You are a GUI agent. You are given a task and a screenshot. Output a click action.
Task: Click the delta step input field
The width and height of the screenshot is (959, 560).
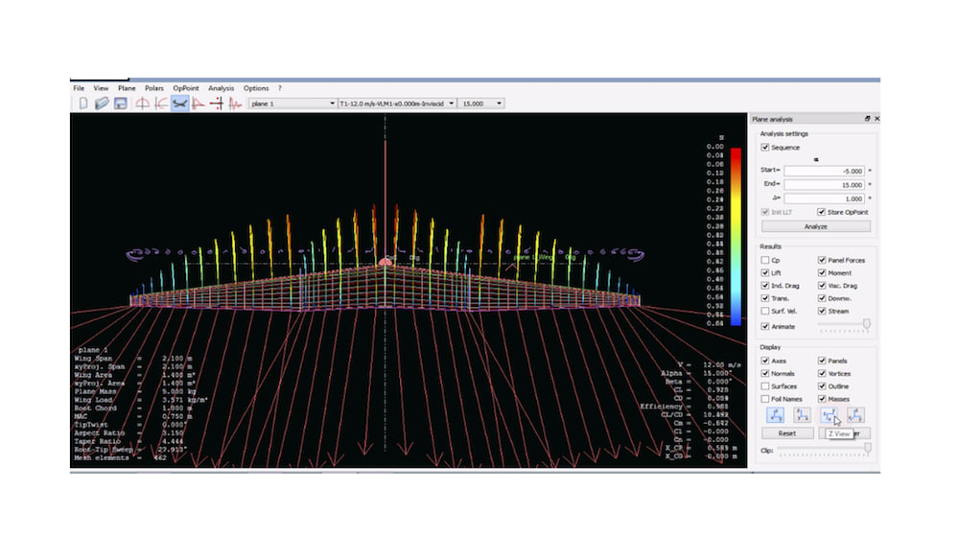tap(824, 198)
